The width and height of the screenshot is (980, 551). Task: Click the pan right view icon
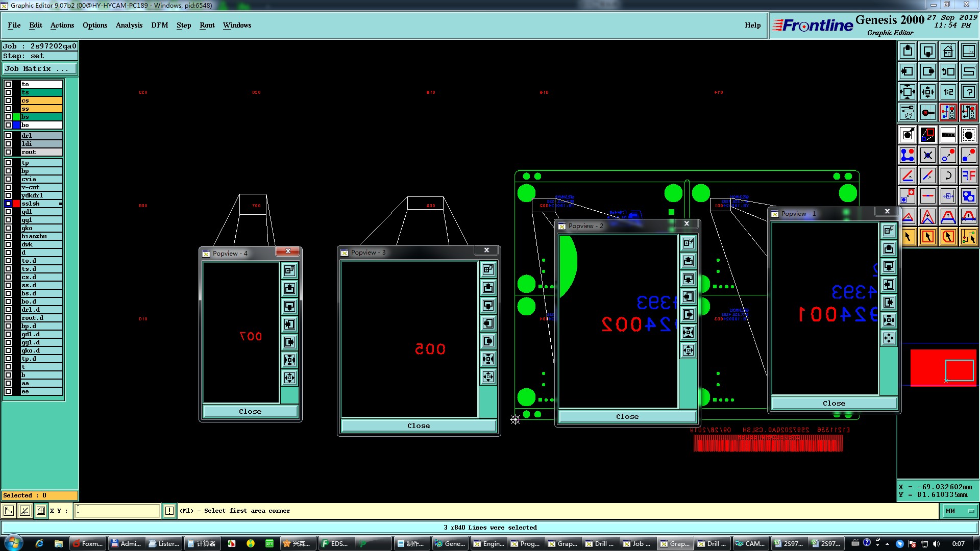pos(928,71)
